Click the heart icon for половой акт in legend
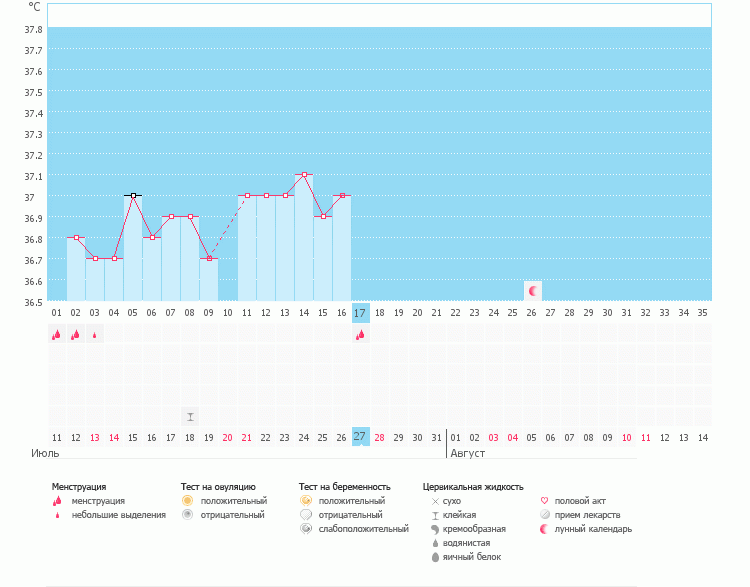Image resolution: width=750 pixels, height=587 pixels. (544, 500)
